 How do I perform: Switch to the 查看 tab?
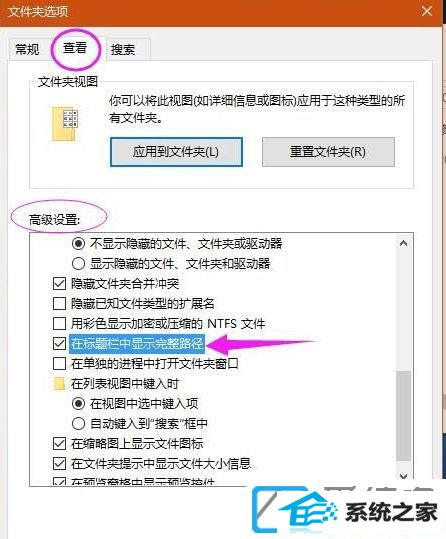pos(75,48)
